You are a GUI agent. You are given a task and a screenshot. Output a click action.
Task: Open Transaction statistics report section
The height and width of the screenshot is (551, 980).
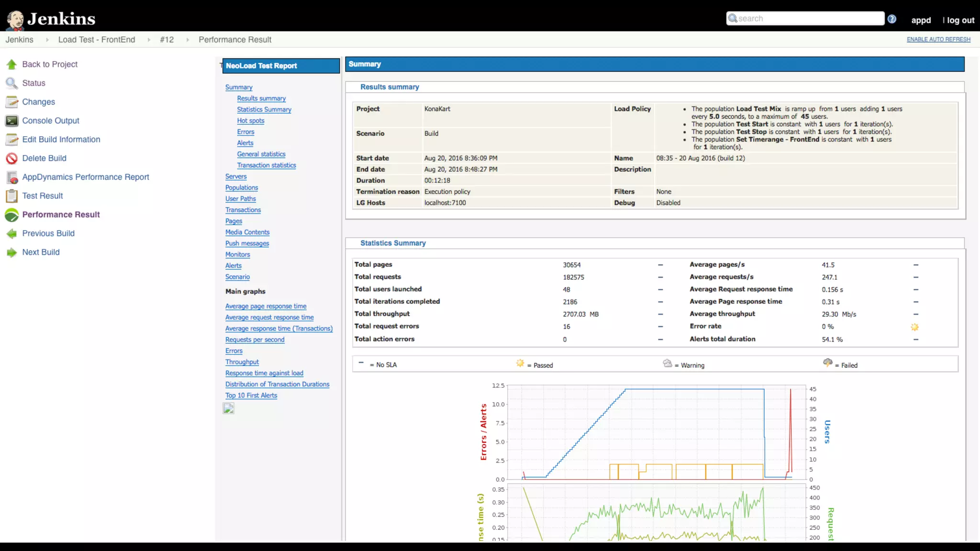(266, 165)
